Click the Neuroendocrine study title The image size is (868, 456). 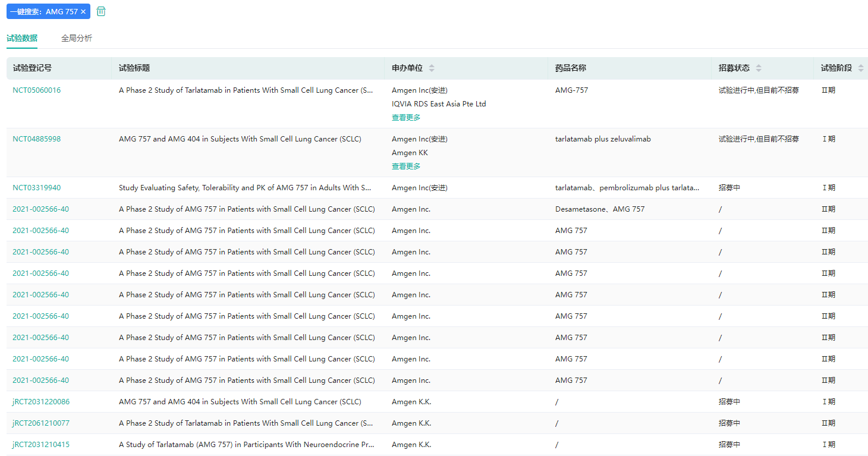(246, 445)
